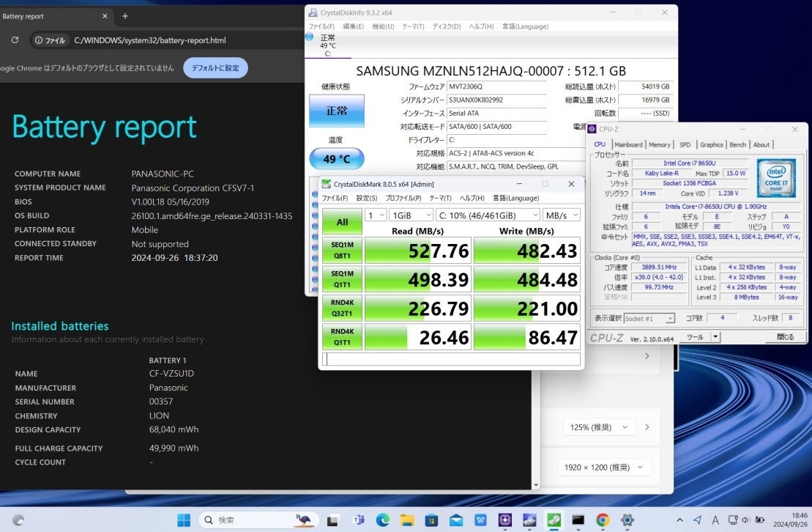Switch to CPU-Z Bench tab
The height and width of the screenshot is (532, 812).
(x=738, y=144)
